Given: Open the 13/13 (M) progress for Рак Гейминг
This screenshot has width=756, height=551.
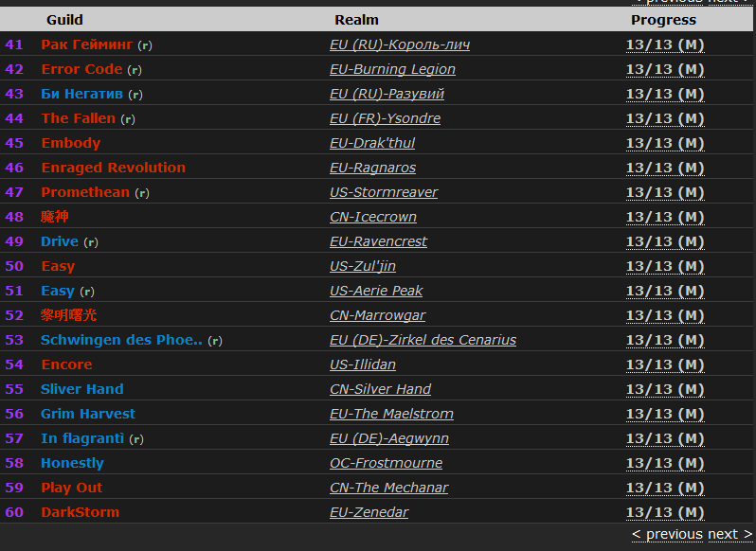Looking at the screenshot, I should pyautogui.click(x=665, y=44).
